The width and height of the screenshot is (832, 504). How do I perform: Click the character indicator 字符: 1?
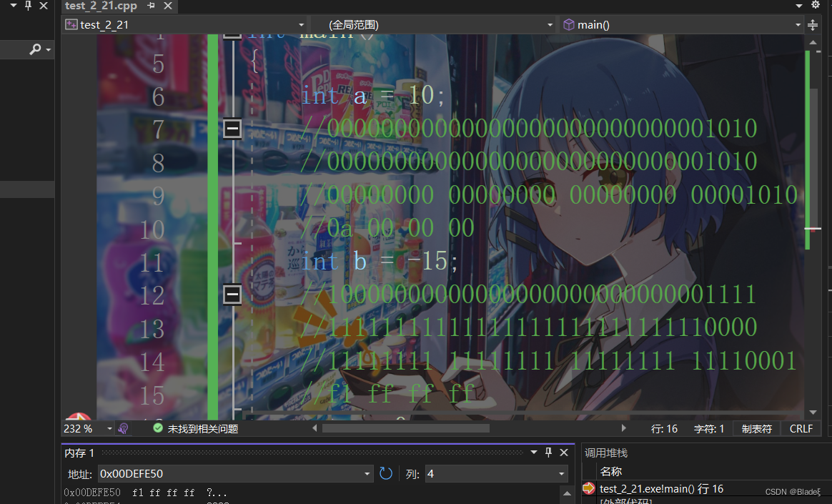709,429
